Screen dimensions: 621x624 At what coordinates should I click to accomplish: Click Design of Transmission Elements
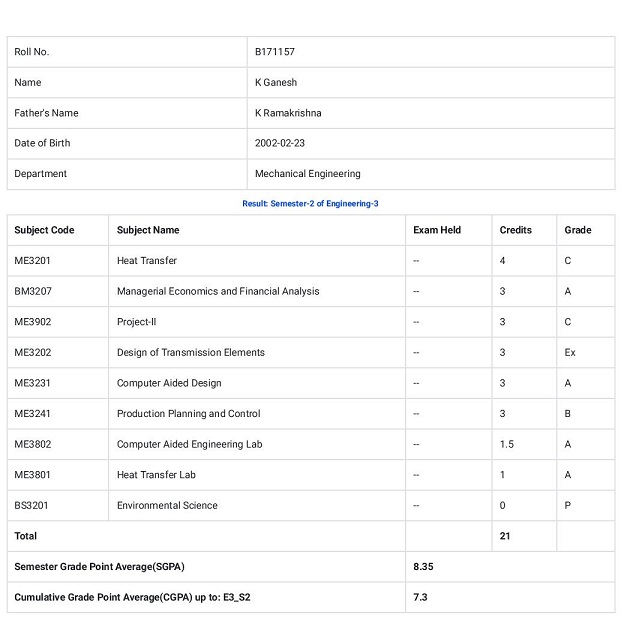(x=190, y=353)
